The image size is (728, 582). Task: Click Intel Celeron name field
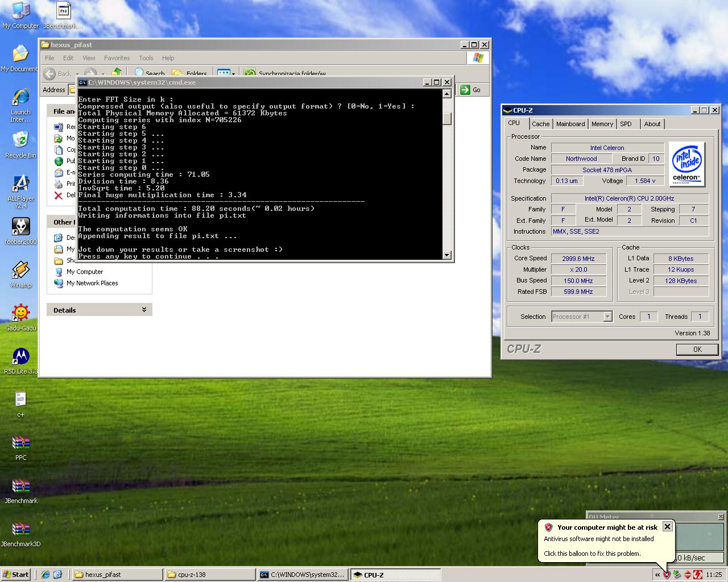607,148
